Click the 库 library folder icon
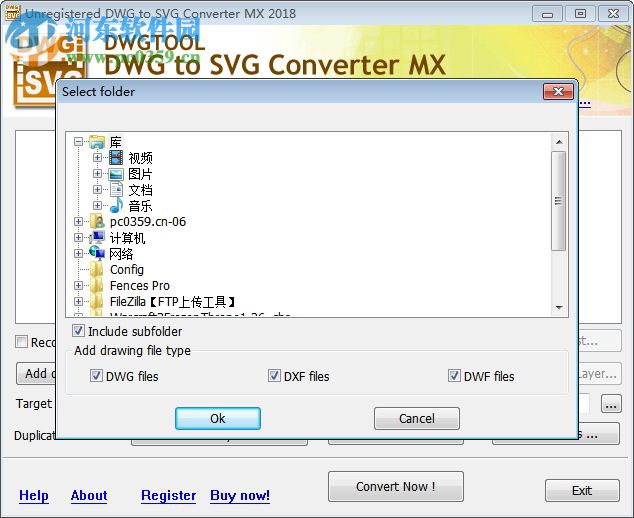634x518 pixels. pos(97,142)
